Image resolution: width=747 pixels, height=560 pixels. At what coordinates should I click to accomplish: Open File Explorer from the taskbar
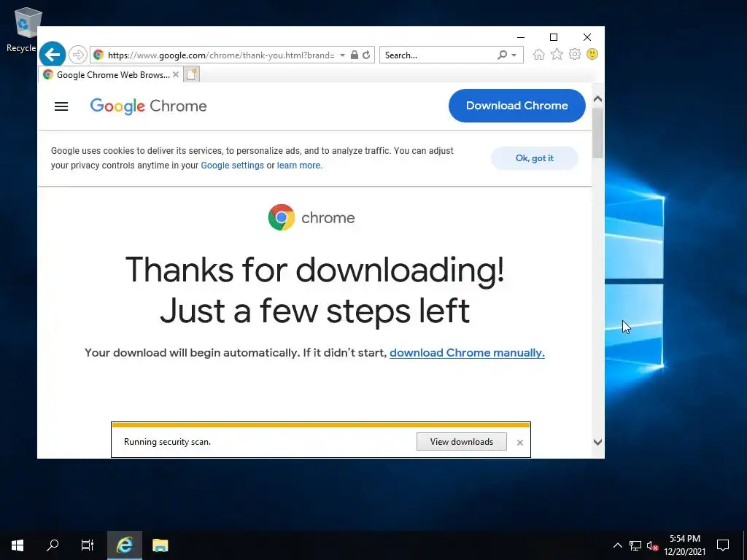[160, 545]
